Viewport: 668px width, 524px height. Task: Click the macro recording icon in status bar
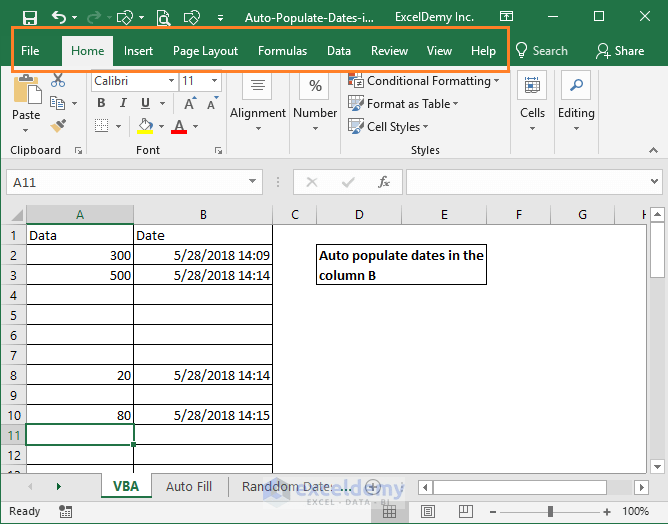coord(66,511)
